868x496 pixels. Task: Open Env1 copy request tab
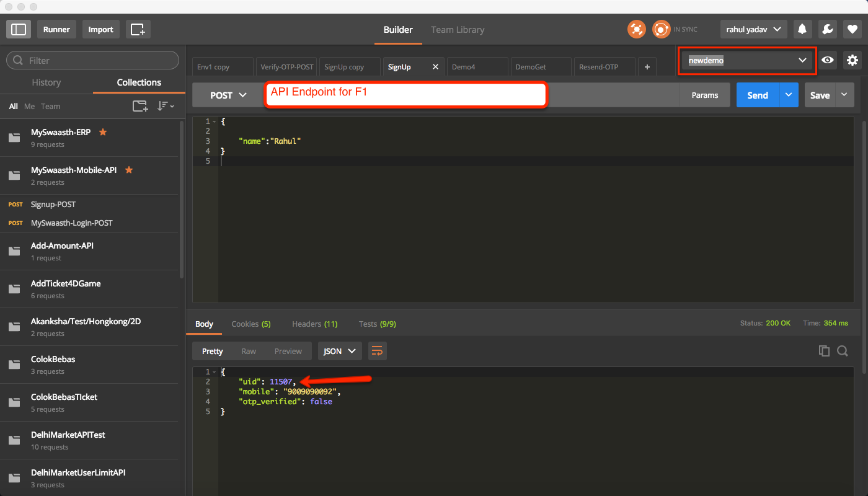(223, 66)
